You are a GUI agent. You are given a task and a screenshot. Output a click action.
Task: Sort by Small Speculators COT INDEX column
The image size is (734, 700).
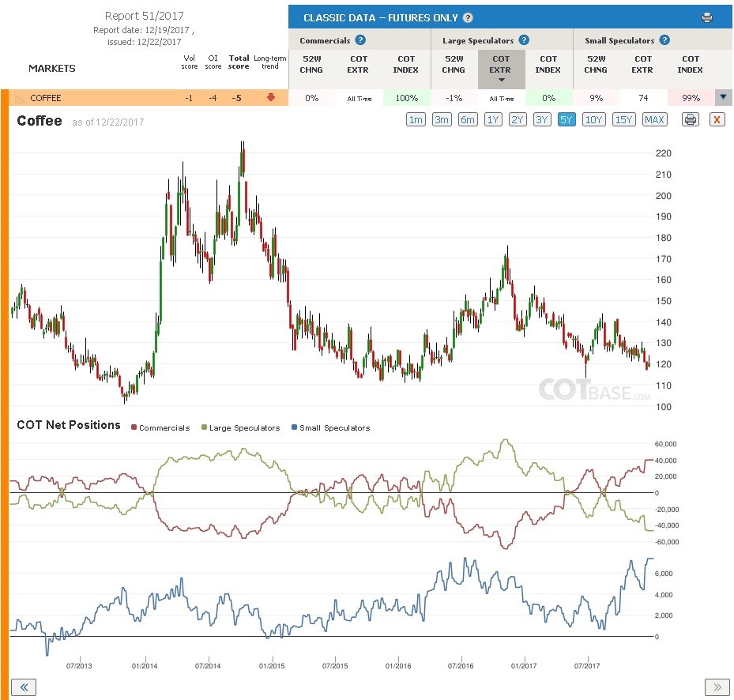click(691, 64)
